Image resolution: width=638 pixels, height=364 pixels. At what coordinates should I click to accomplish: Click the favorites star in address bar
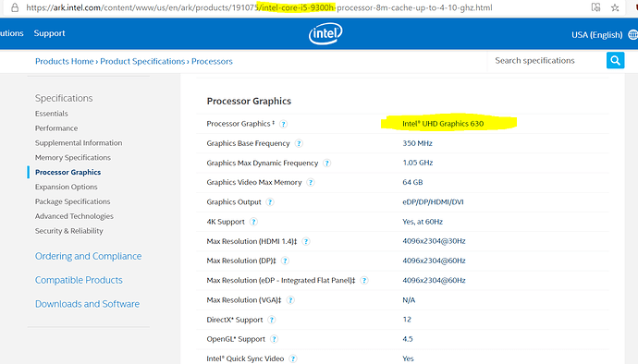click(x=615, y=7)
